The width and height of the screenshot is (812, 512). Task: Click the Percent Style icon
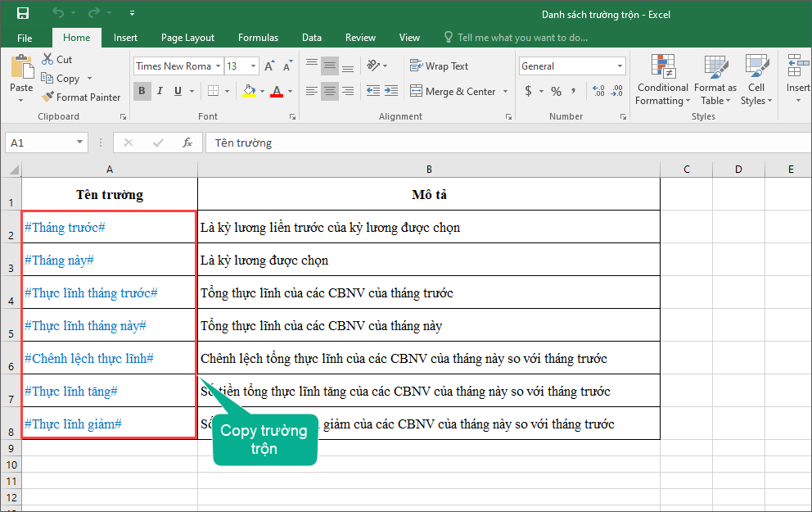(556, 91)
